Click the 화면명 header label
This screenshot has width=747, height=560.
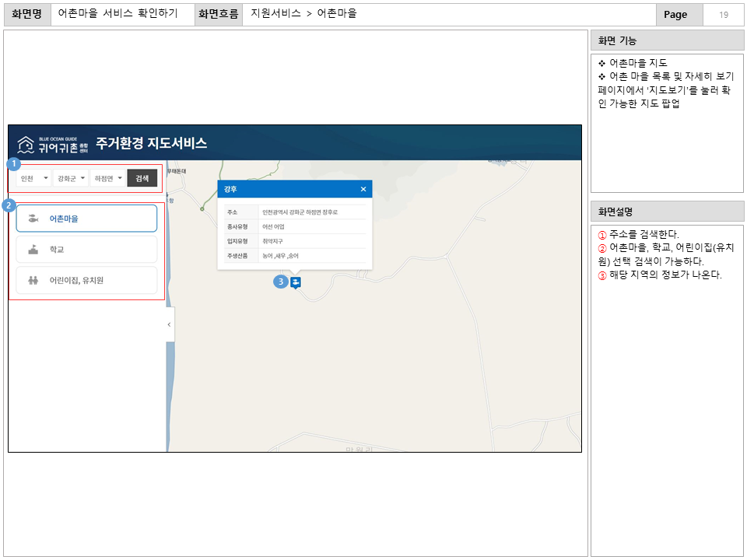[x=27, y=14]
